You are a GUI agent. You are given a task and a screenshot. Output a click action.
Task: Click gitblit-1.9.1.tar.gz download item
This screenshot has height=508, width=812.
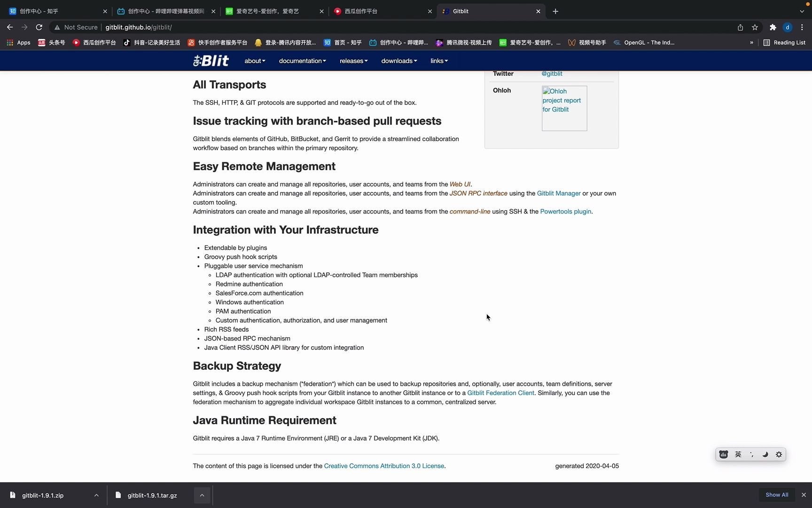152,495
